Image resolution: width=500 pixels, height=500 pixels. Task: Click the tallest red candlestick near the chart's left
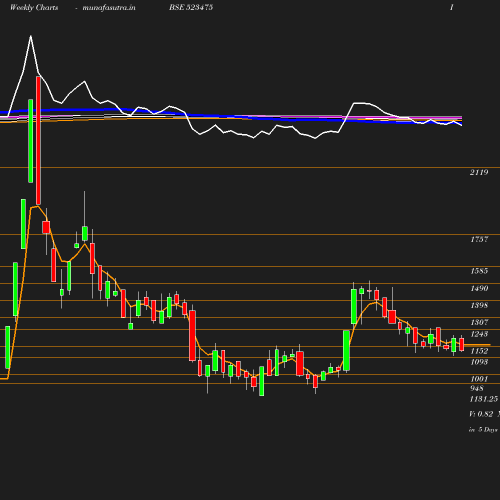click(38, 140)
